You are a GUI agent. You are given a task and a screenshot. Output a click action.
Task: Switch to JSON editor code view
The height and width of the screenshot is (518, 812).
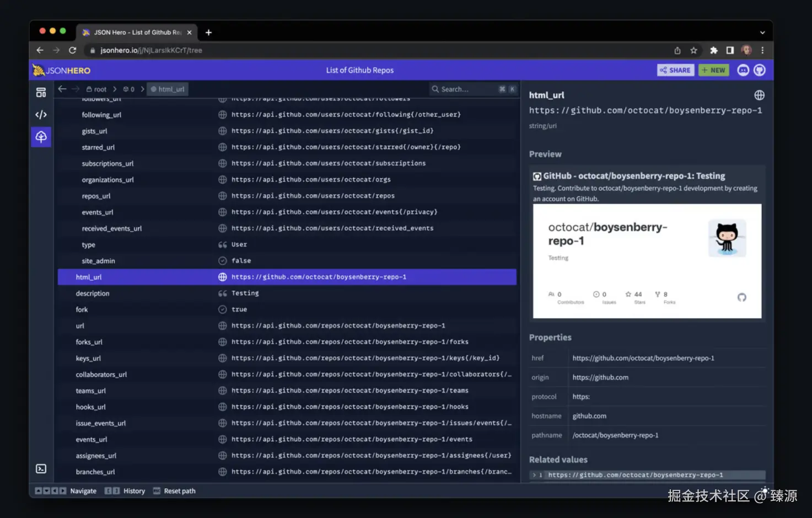point(41,115)
